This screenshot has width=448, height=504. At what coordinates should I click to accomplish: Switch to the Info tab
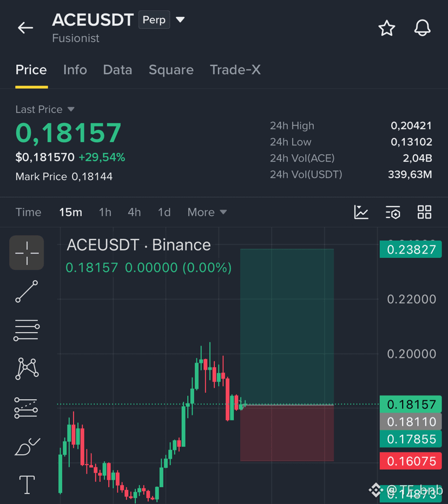75,70
